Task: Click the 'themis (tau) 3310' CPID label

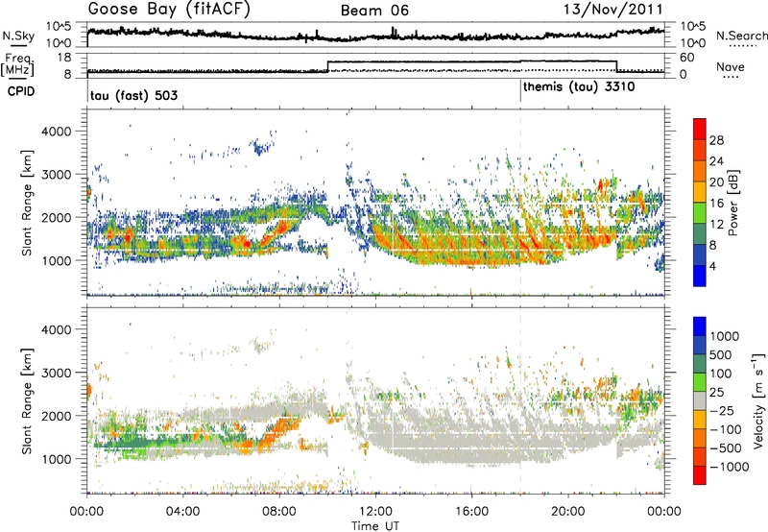Action: click(x=579, y=87)
